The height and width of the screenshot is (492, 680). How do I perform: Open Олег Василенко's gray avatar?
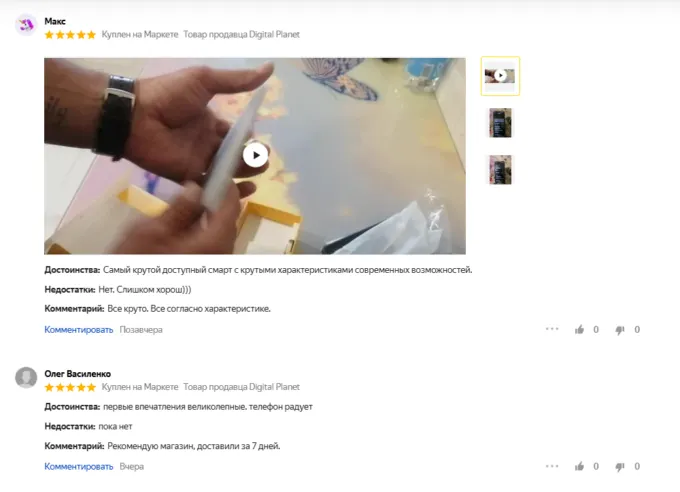tap(26, 377)
